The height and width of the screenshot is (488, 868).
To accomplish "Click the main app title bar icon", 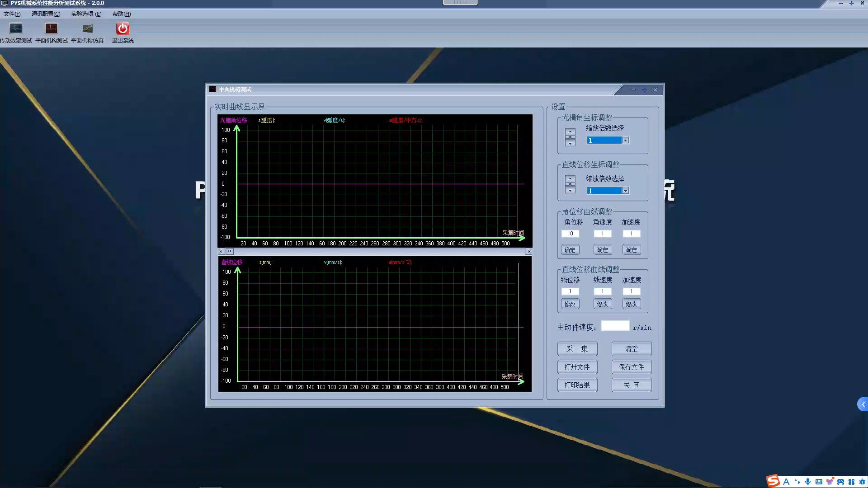I will tap(5, 3).
